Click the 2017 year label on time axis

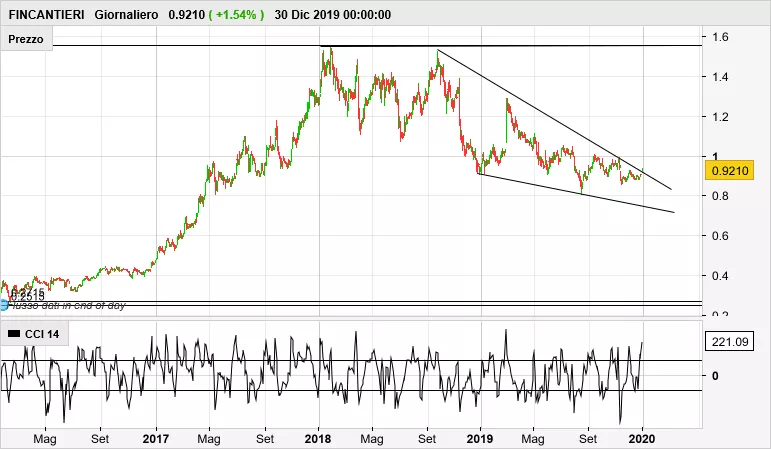(x=155, y=439)
